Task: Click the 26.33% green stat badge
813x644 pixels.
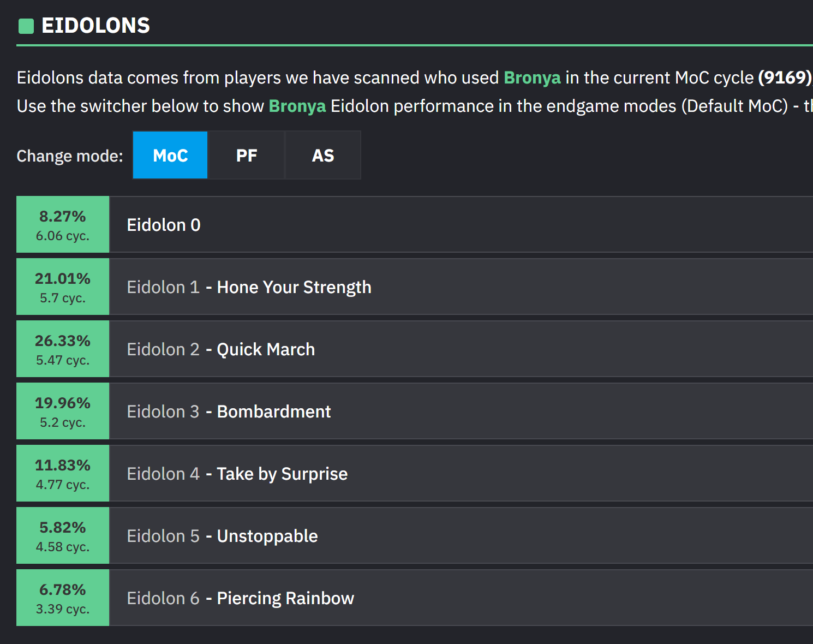Action: 63,349
